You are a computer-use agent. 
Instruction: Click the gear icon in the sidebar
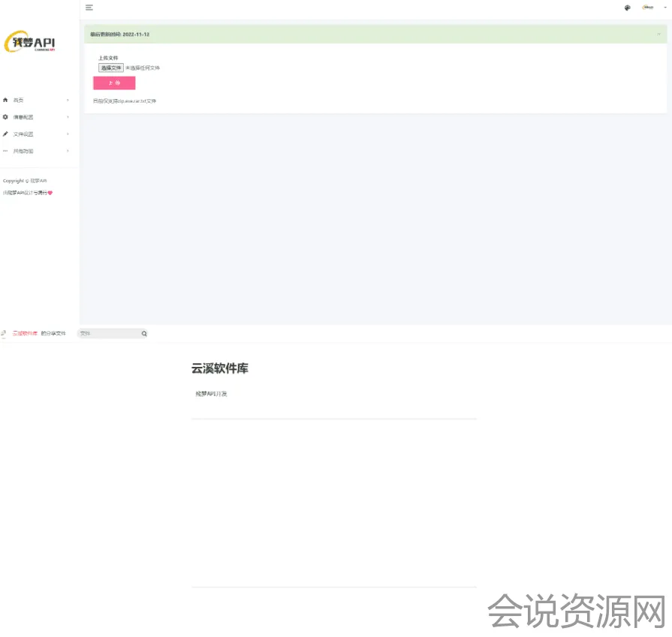coord(6,117)
